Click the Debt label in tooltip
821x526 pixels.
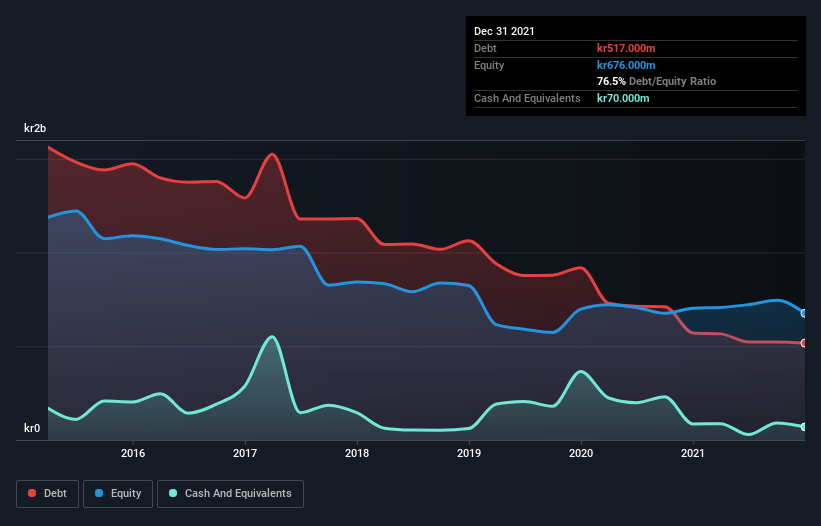click(x=485, y=48)
